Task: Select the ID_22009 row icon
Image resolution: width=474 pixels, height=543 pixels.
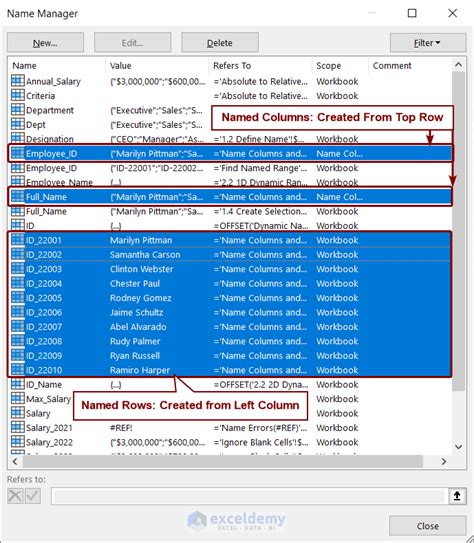Action: 18,355
